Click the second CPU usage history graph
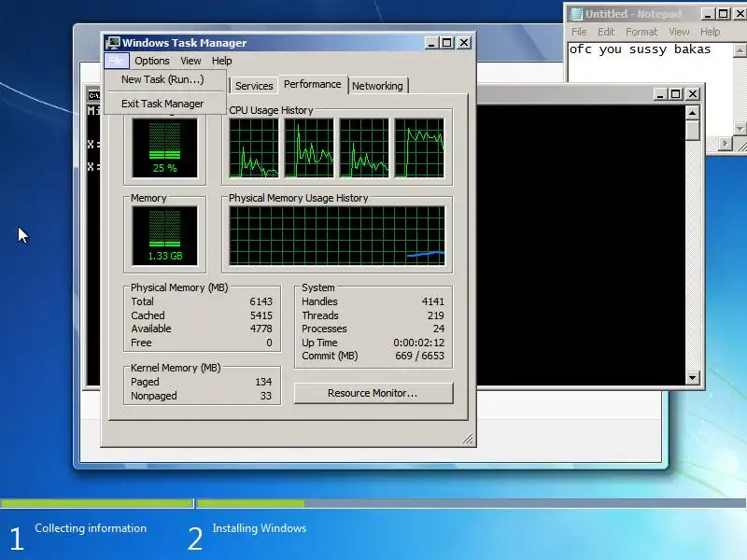 coord(309,148)
